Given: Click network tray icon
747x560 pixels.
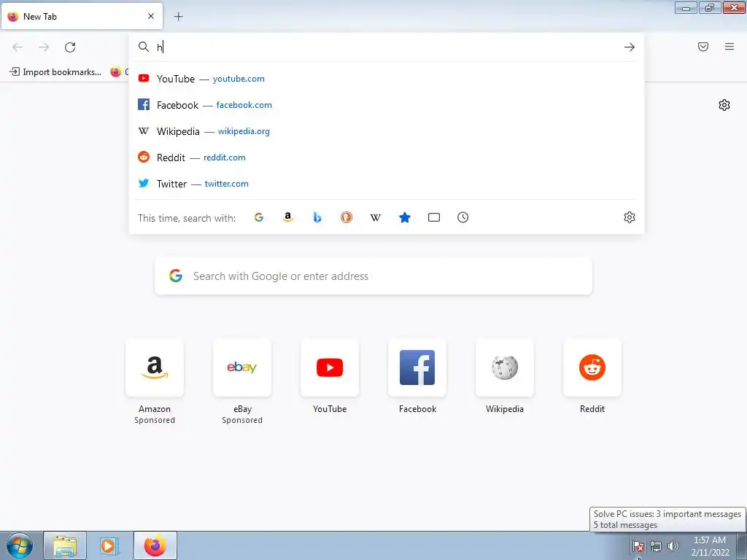Looking at the screenshot, I should point(656,546).
